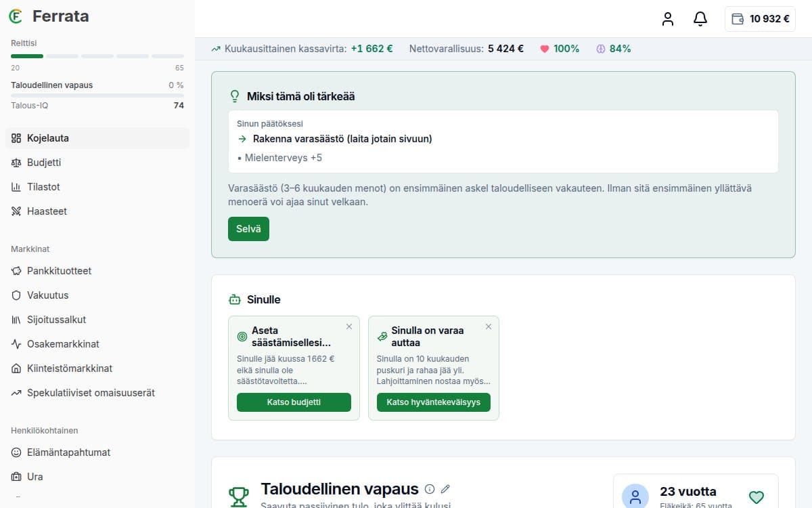Open the user profile icon
812x508 pixels.
668,19
